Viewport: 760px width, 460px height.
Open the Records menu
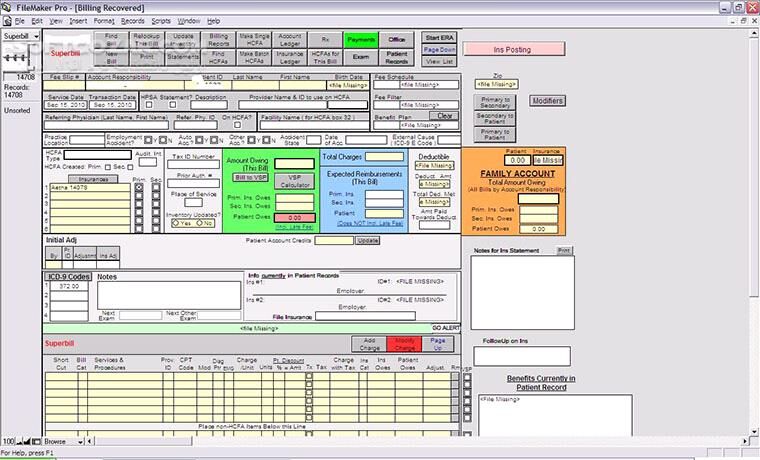132,20
